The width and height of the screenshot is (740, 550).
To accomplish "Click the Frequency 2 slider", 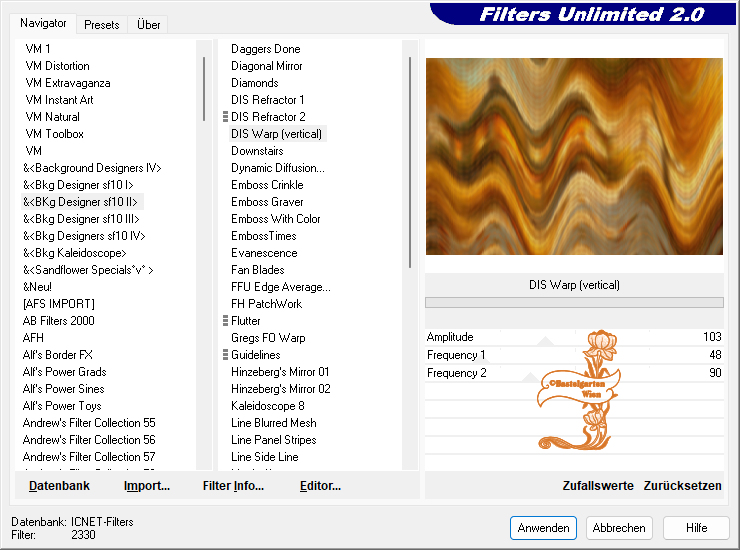I will [x=573, y=373].
